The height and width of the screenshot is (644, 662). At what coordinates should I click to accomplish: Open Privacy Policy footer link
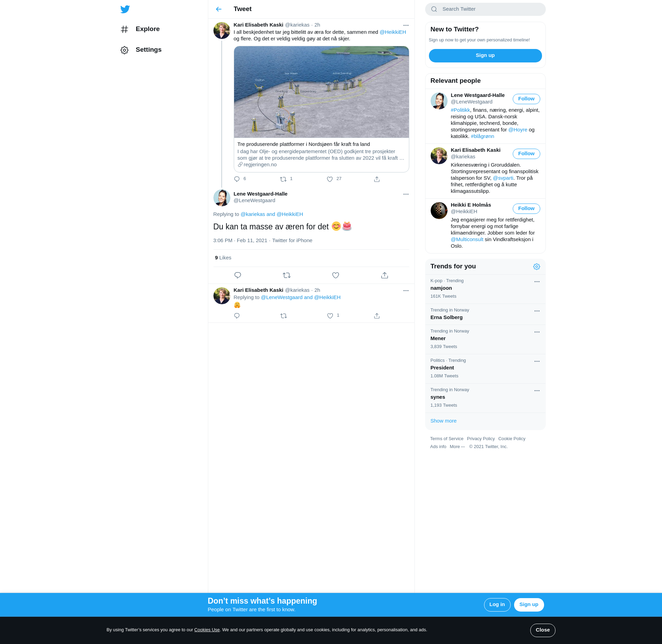(x=481, y=439)
